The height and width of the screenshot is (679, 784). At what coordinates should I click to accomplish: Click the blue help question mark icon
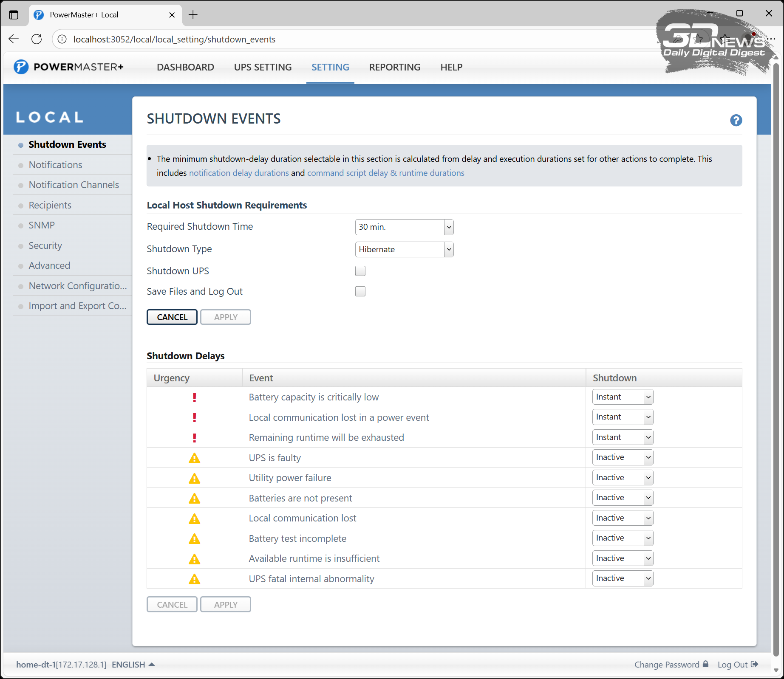point(736,121)
